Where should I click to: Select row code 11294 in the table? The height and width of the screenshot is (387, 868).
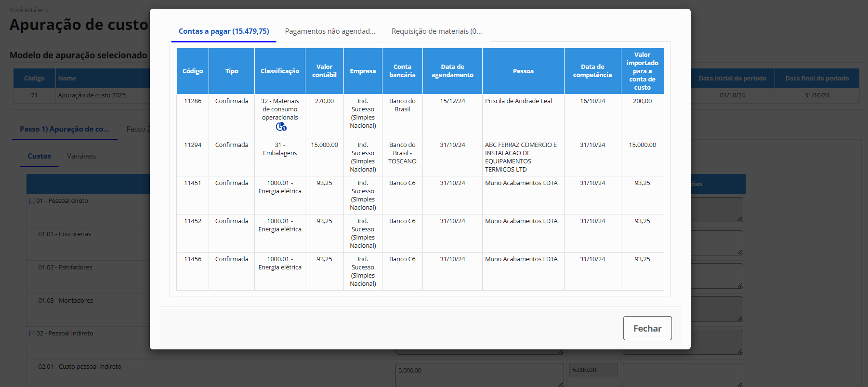(x=193, y=145)
